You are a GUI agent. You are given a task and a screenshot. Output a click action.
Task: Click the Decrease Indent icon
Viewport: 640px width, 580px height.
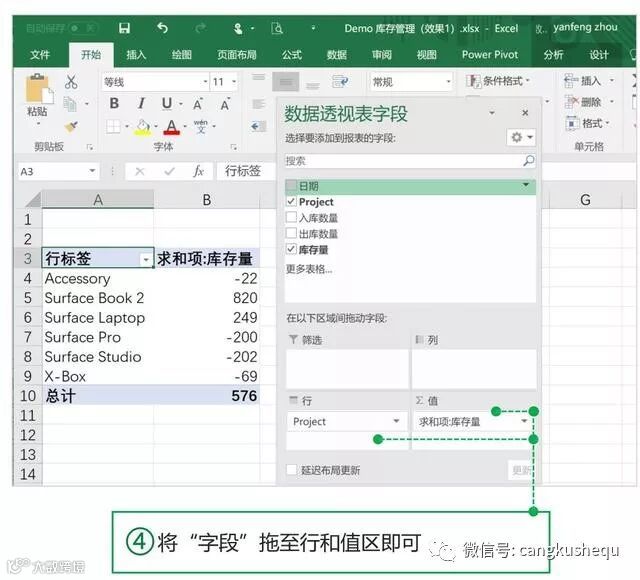coord(258,126)
